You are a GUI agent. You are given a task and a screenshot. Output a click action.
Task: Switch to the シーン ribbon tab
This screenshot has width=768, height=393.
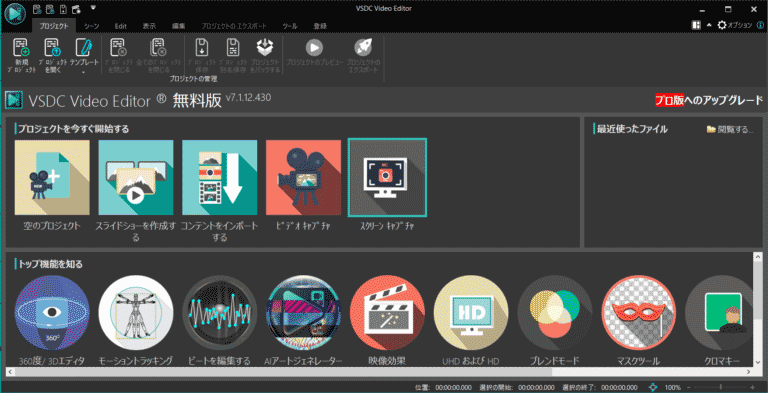92,25
